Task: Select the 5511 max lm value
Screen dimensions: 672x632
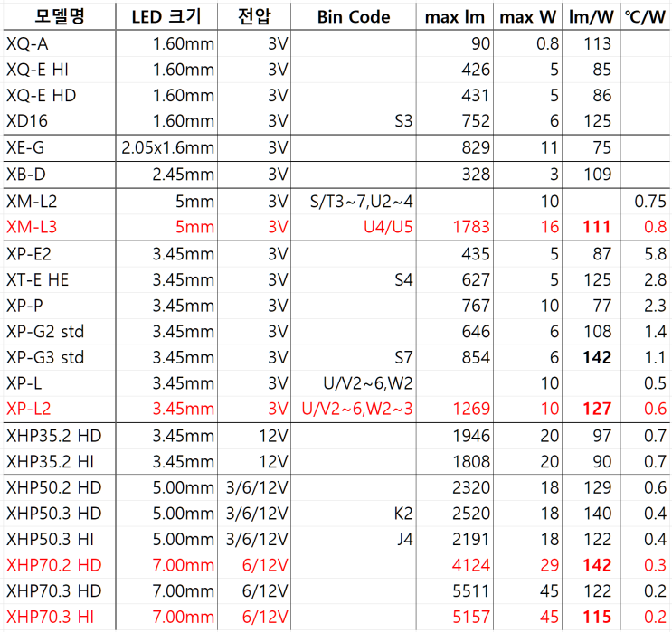Action: tap(471, 591)
